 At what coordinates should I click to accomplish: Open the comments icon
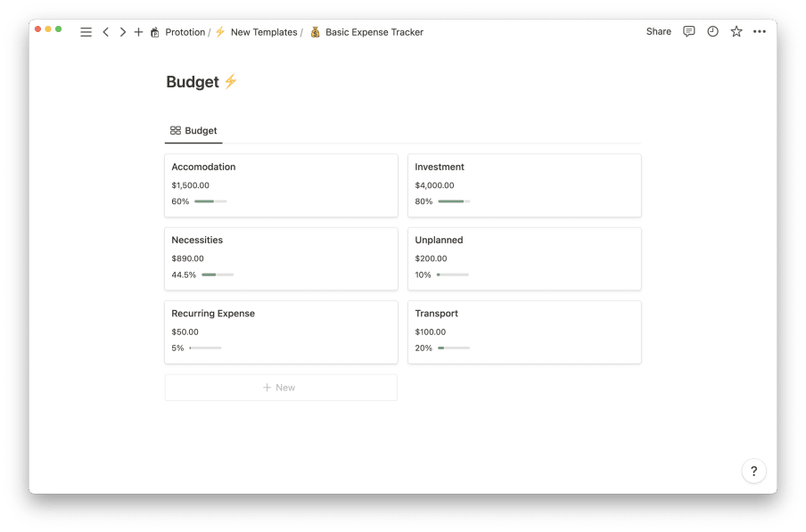689,31
